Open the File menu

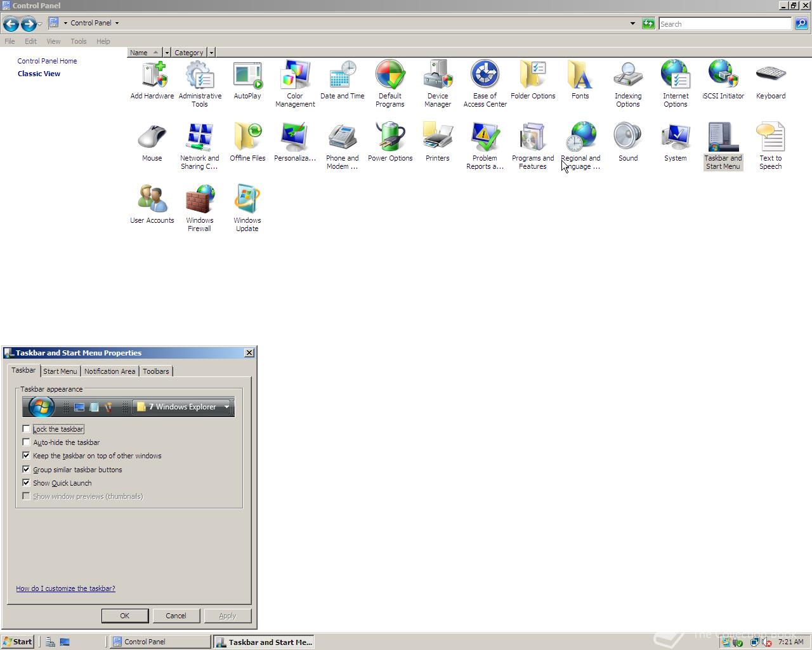10,41
